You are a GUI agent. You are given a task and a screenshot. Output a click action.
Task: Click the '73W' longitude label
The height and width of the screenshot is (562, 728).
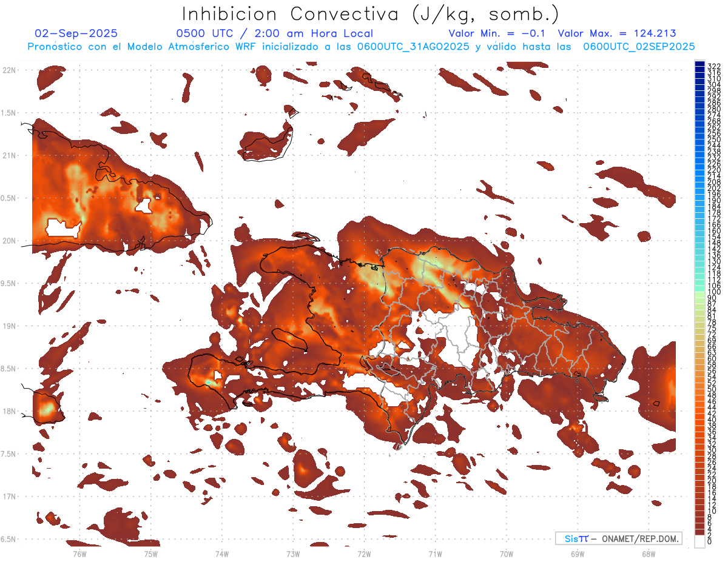pos(293,554)
